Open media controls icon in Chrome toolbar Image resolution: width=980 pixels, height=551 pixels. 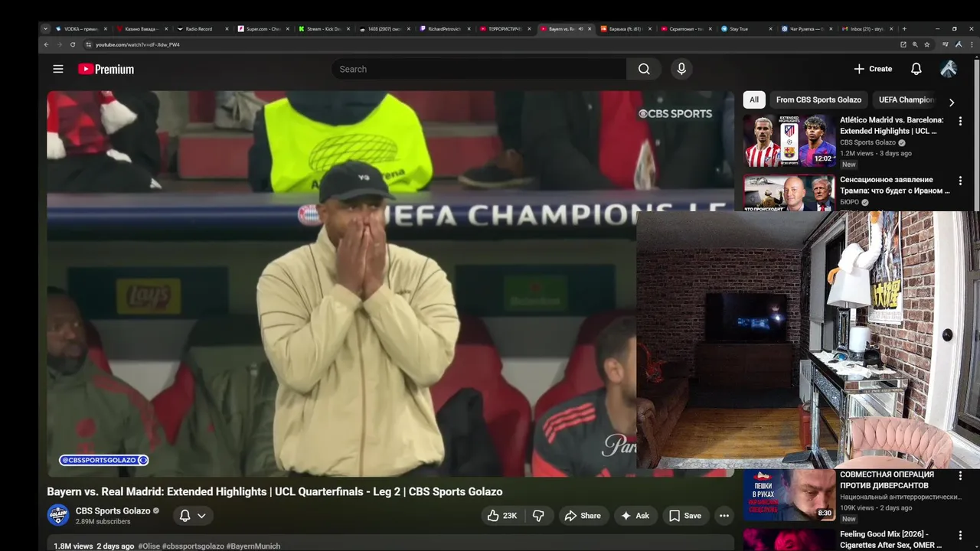pyautogui.click(x=945, y=44)
